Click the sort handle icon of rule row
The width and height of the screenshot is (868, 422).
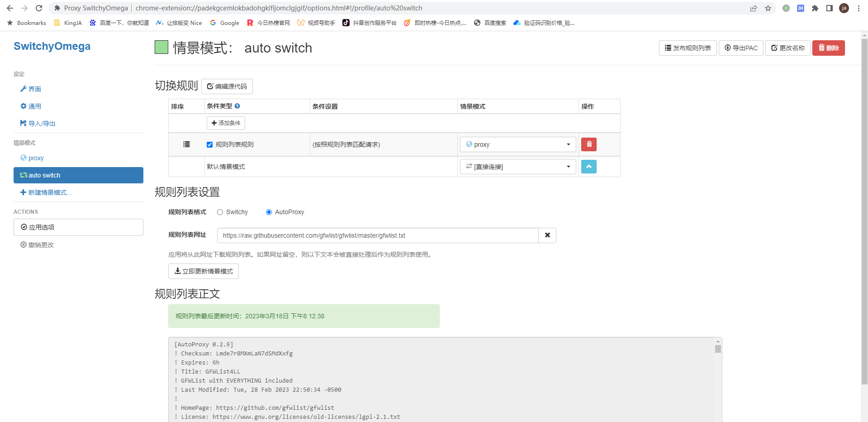pos(186,144)
